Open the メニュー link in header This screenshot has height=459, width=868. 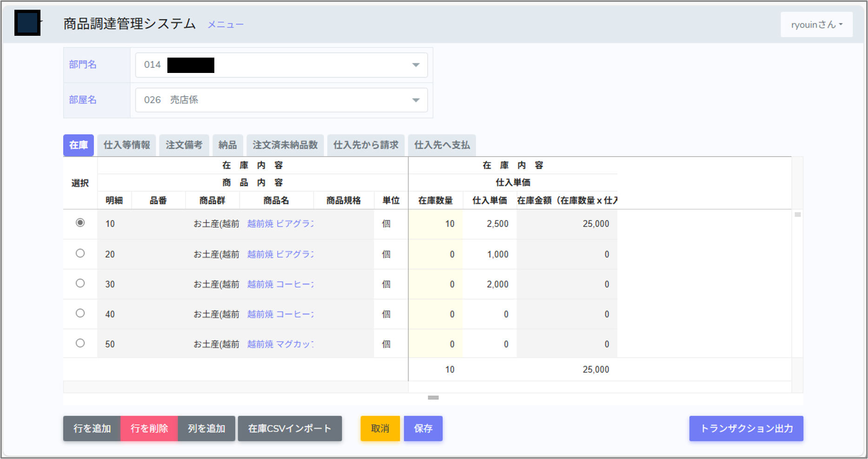click(225, 25)
